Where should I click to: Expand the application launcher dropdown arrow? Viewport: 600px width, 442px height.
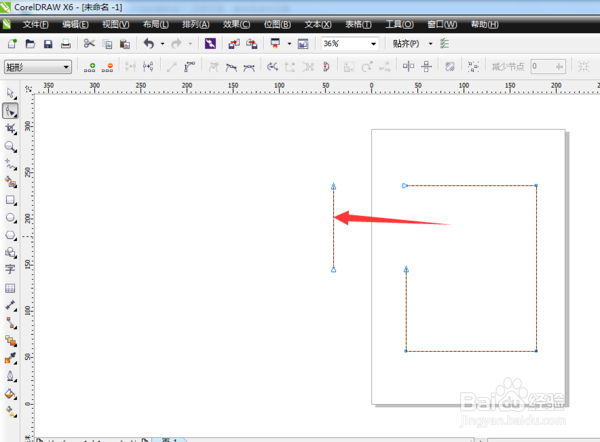coord(289,44)
